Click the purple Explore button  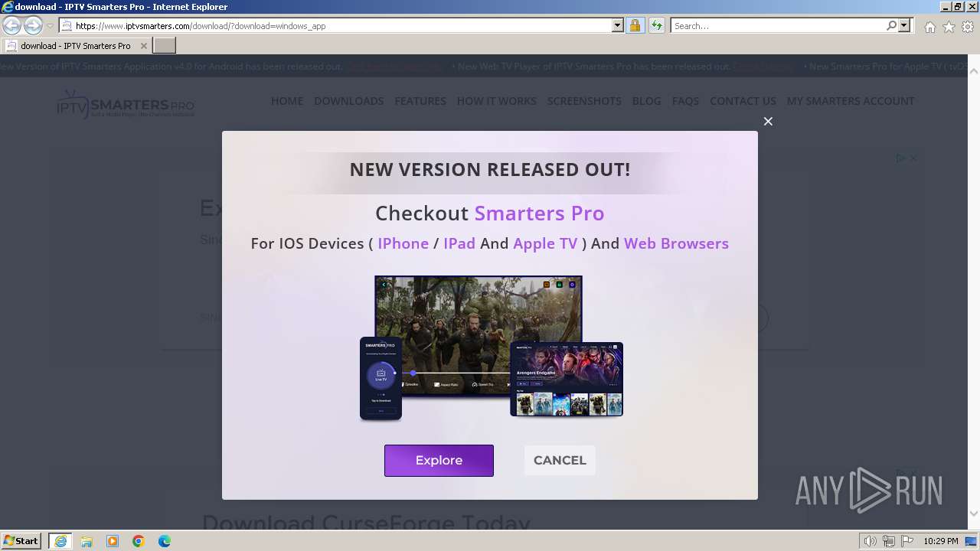tap(439, 461)
